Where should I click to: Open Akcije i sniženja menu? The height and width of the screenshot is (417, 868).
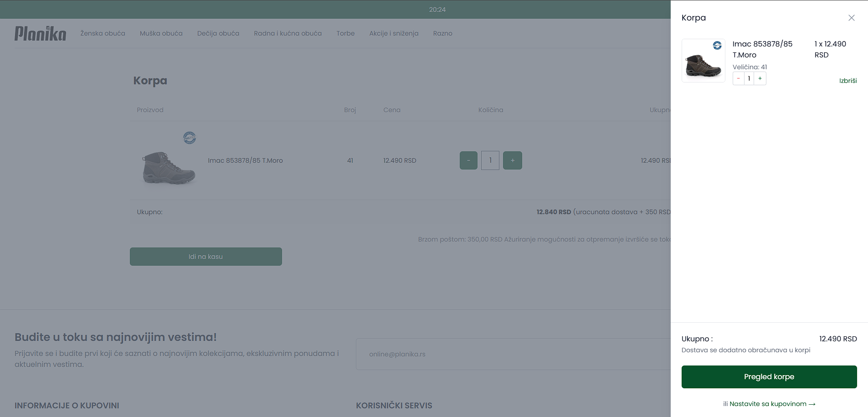(x=394, y=33)
